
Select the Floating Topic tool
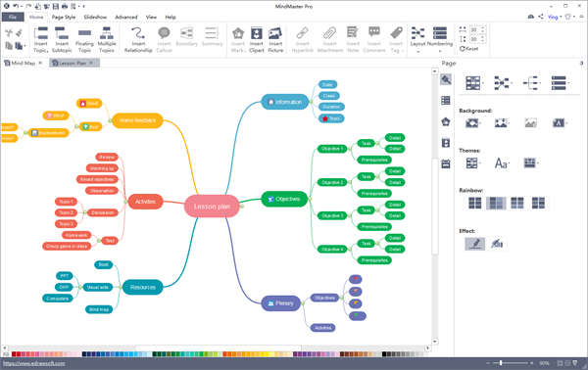[84, 39]
